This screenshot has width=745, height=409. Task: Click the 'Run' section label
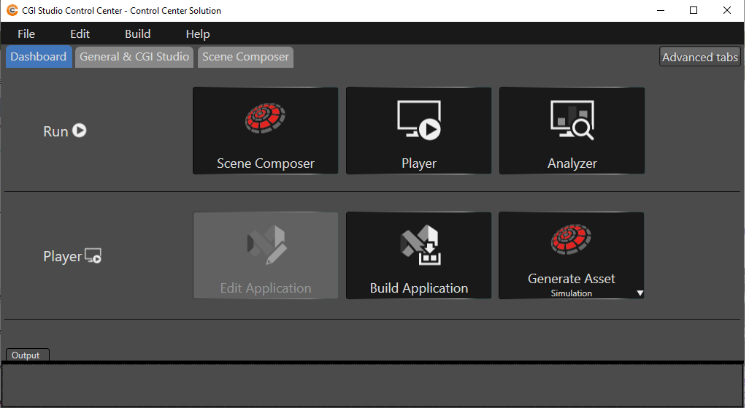pos(56,132)
